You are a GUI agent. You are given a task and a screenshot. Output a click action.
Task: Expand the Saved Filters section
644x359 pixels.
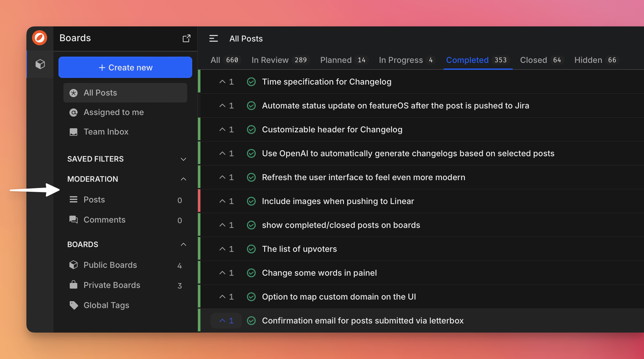click(x=183, y=159)
